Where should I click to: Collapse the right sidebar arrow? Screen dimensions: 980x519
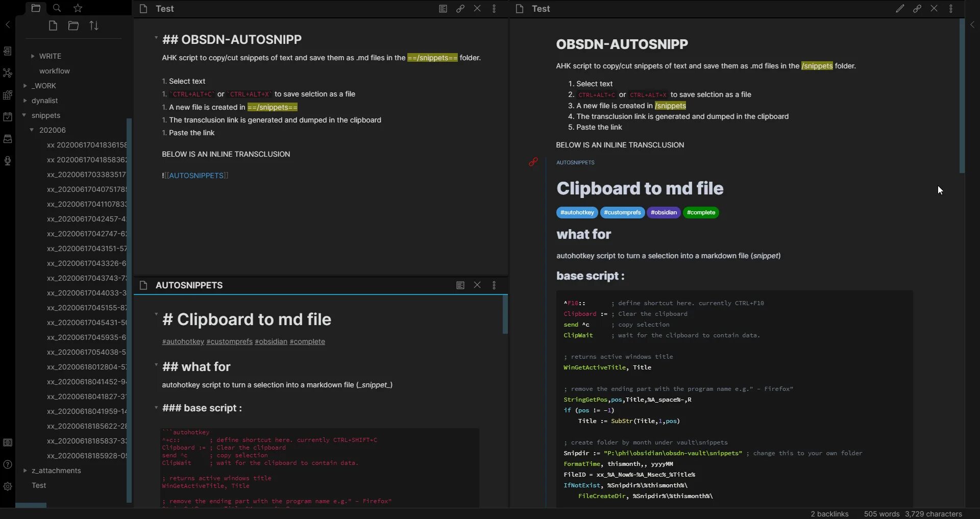point(972,24)
